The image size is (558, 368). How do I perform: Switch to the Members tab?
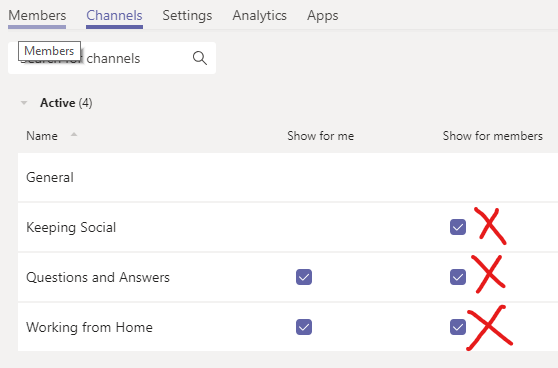click(37, 16)
